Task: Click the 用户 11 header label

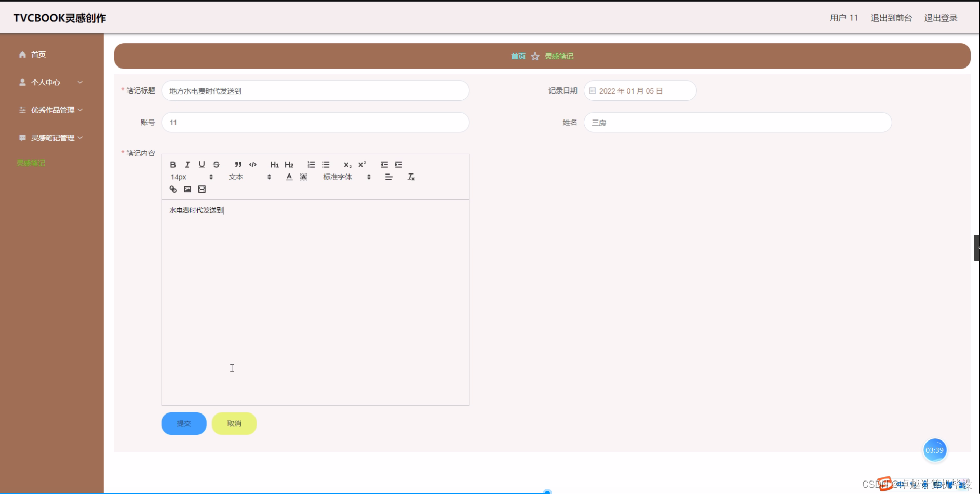Action: click(x=844, y=18)
